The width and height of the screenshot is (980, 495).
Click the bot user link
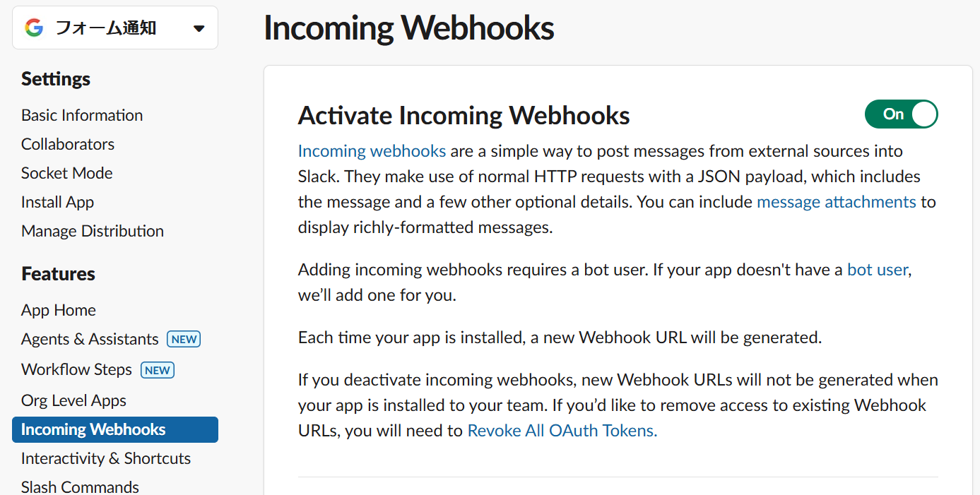tap(878, 270)
